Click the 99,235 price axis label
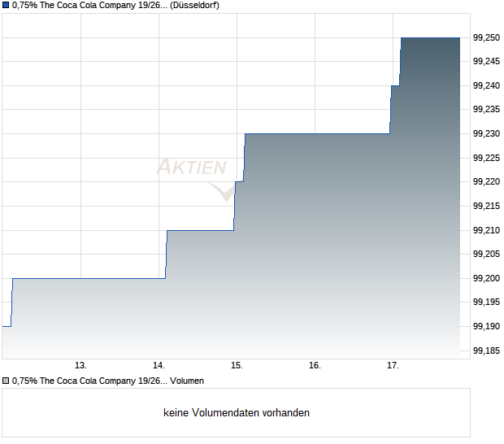Viewport: 504px width, 444px height. point(486,110)
